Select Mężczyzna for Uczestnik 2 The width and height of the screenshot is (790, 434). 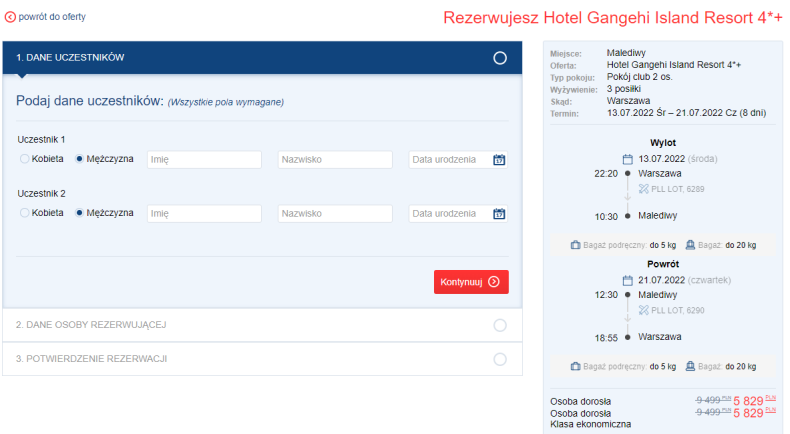tap(80, 213)
